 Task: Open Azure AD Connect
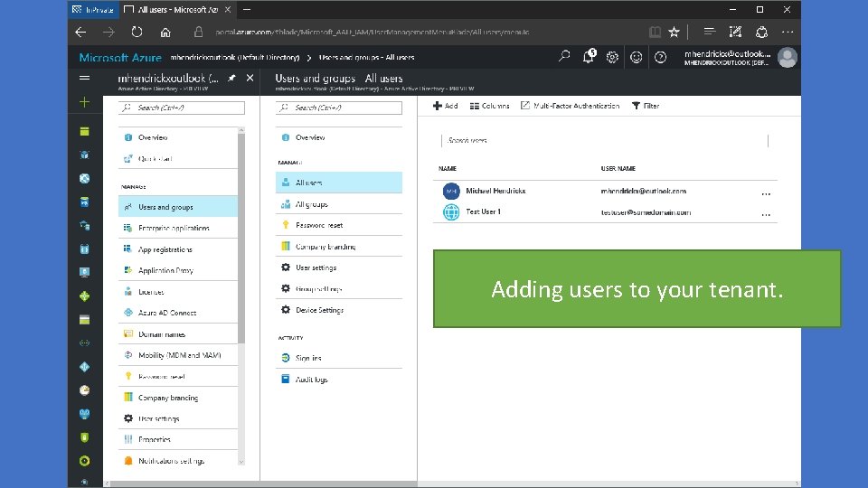pyautogui.click(x=178, y=313)
